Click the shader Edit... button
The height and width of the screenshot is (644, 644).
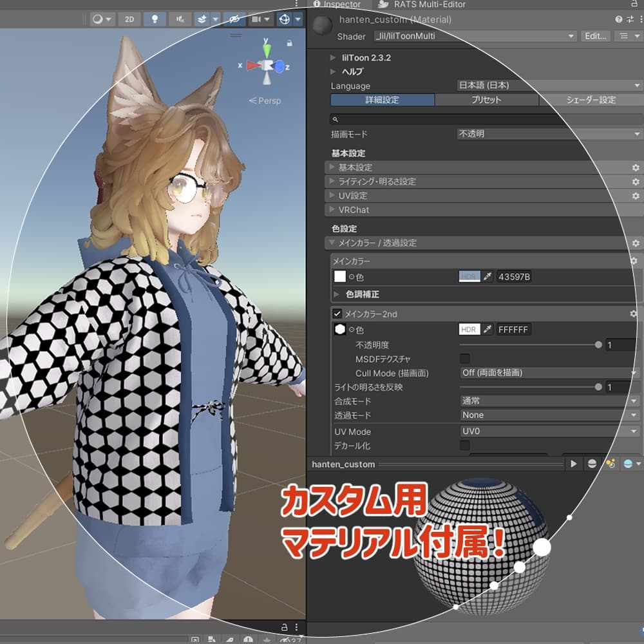pos(595,36)
